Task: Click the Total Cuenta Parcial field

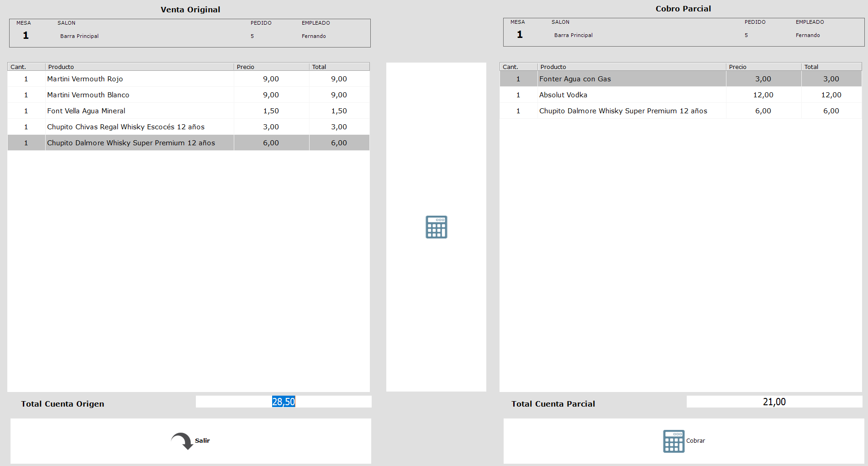Action: [774, 402]
